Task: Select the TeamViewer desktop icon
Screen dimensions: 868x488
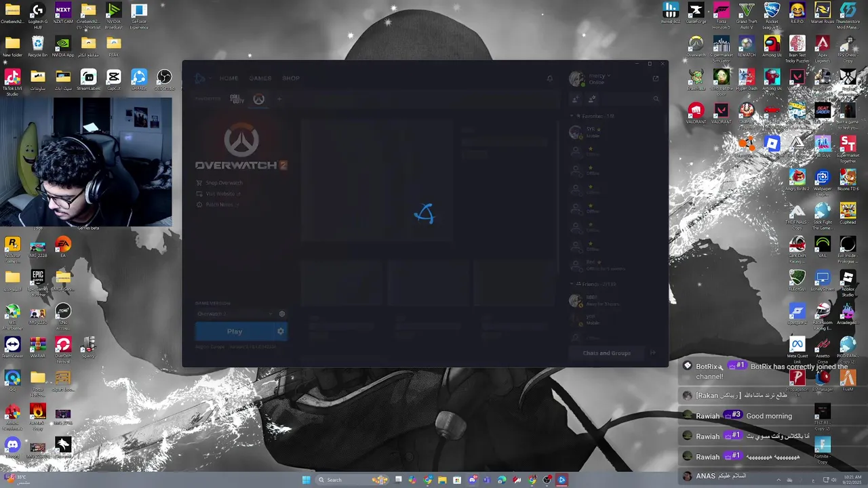Action: [12, 348]
